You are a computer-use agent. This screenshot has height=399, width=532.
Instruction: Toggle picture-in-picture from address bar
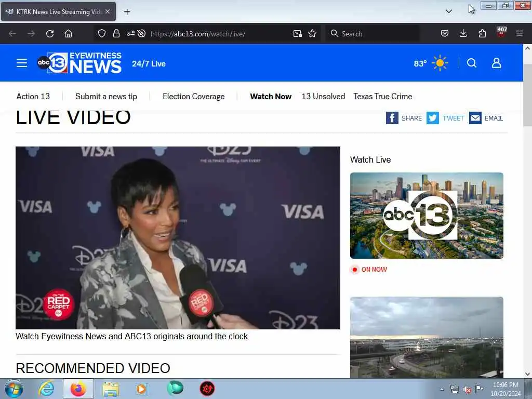298,34
